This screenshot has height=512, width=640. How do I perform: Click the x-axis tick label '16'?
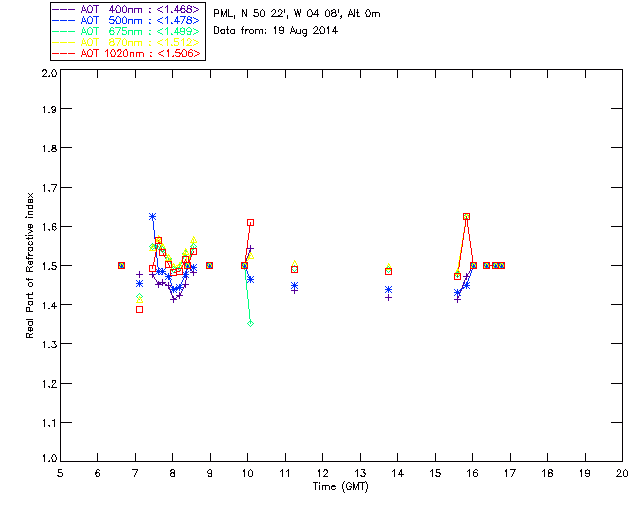[472, 473]
